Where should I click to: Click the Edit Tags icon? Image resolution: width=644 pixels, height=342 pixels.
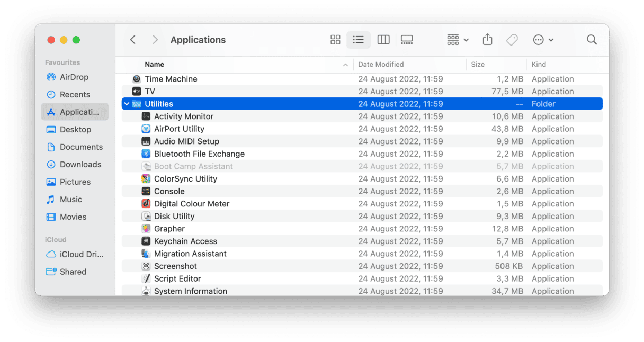coord(512,40)
